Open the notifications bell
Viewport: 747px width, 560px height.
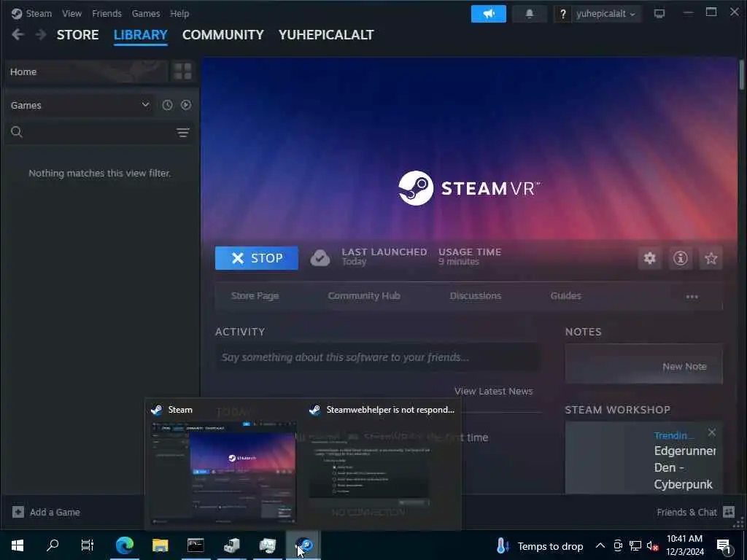point(530,14)
